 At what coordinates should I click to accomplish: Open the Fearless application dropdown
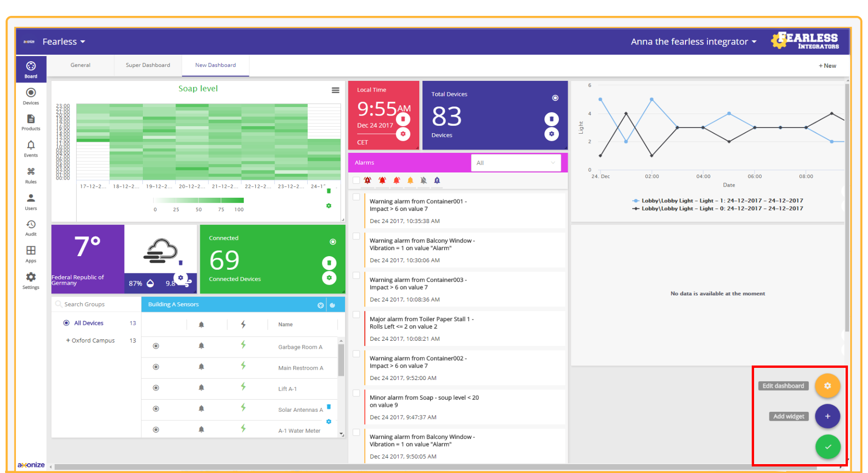coord(64,42)
